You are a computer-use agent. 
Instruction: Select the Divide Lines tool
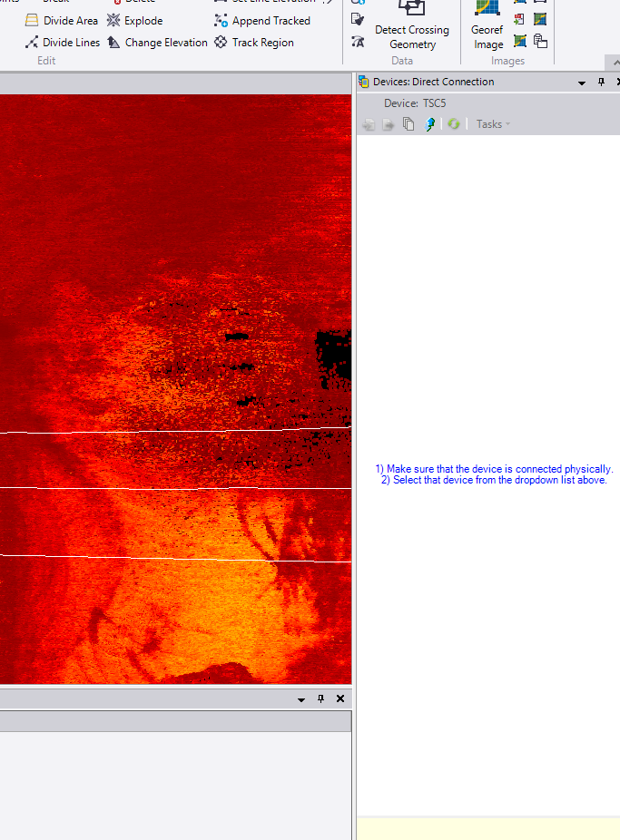coord(62,43)
